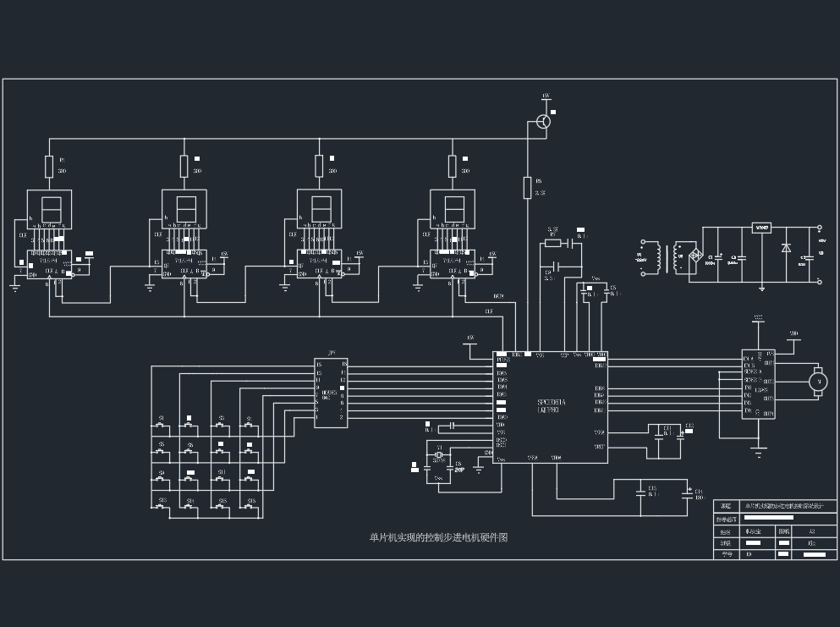Select the positive output terminal of the power supply

point(820,228)
